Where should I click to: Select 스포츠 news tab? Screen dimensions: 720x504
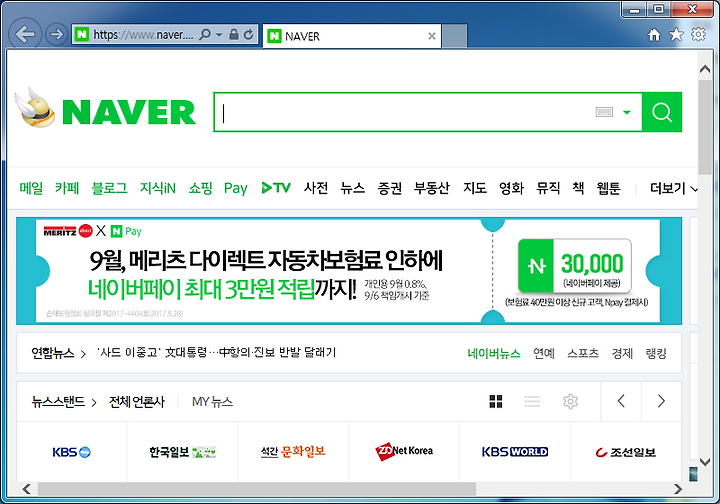[583, 353]
